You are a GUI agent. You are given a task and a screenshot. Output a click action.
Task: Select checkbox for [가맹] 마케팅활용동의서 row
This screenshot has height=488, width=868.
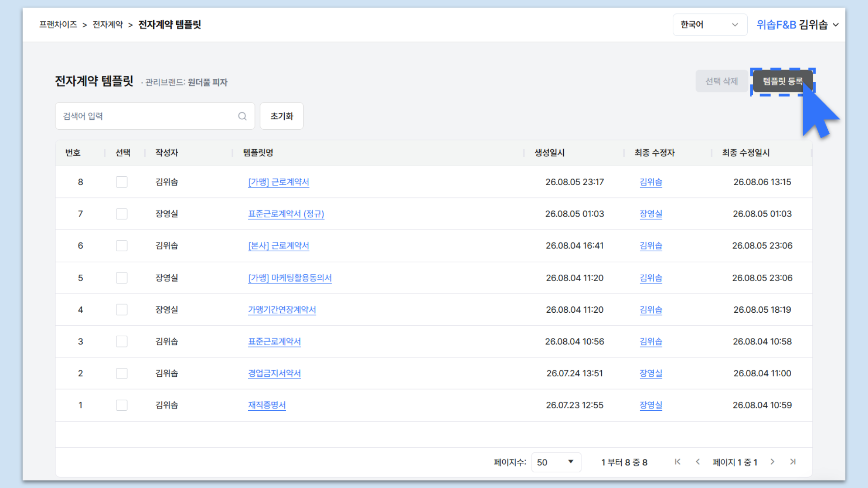[122, 277]
